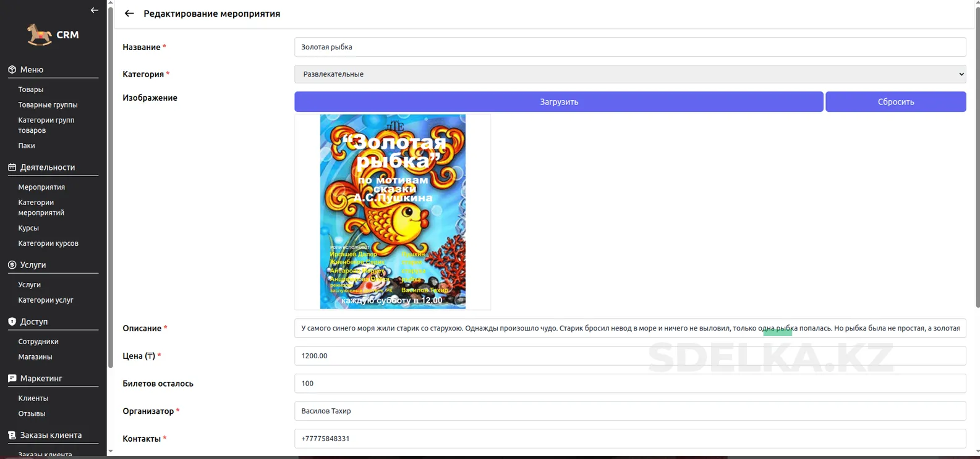
Task: Open Категории групп товаров
Action: click(x=46, y=125)
